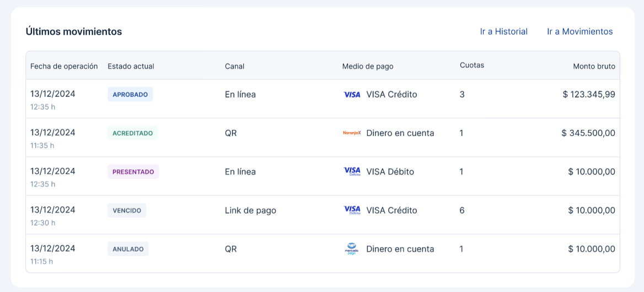644x292 pixels.
Task: Click the ANULADO status badge
Action: pos(128,249)
